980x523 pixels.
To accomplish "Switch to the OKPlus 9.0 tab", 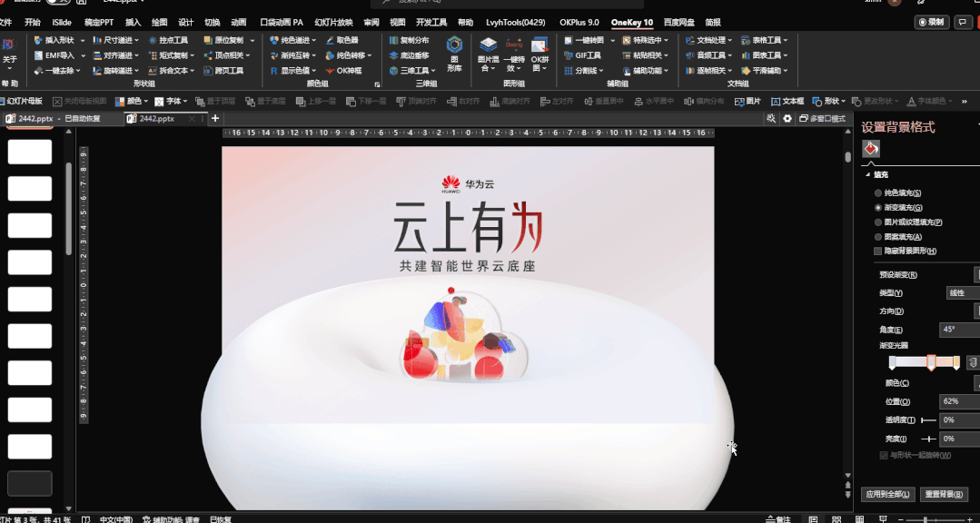I will pos(579,23).
